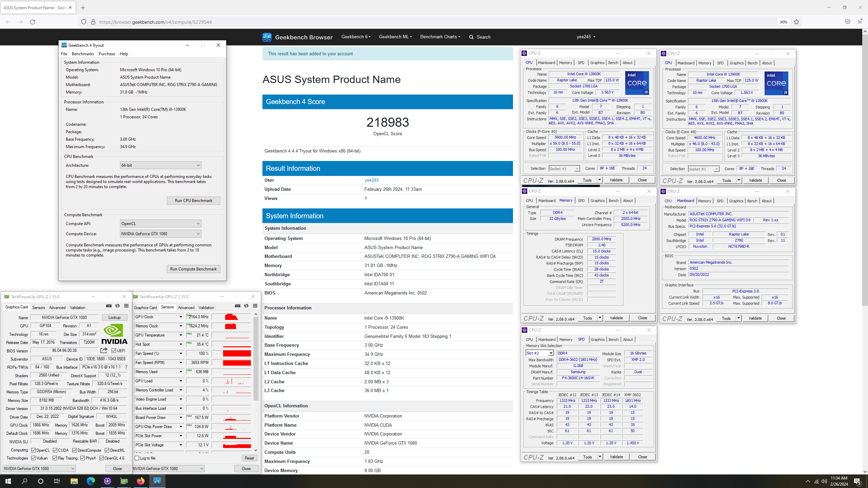Open File Explorer from taskbar
The height and width of the screenshot is (488, 868).
(74, 481)
